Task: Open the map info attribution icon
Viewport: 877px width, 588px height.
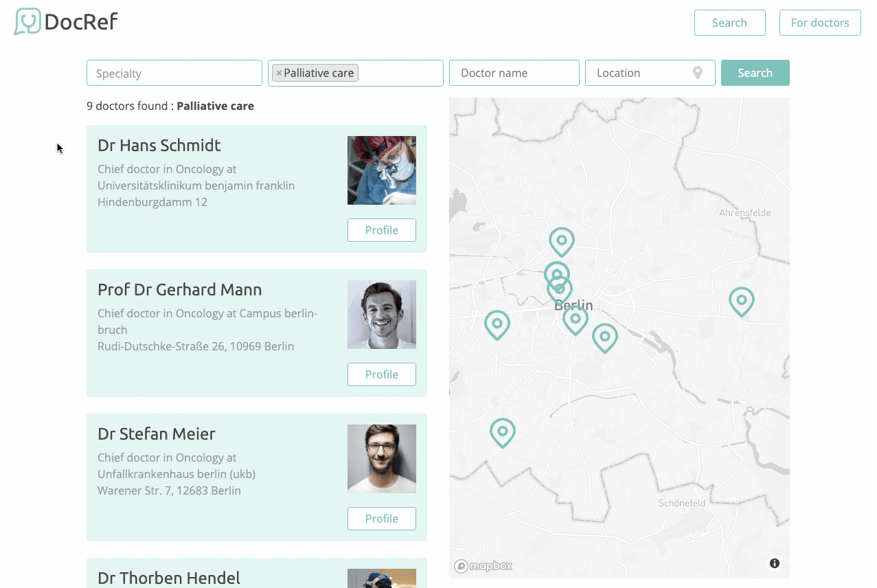Action: [775, 563]
